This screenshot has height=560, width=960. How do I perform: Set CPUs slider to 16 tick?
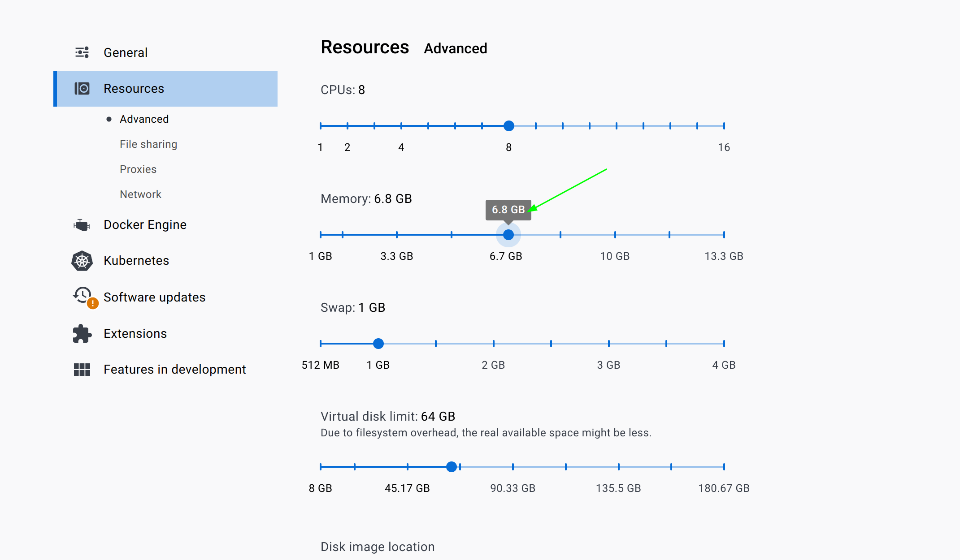(x=724, y=126)
